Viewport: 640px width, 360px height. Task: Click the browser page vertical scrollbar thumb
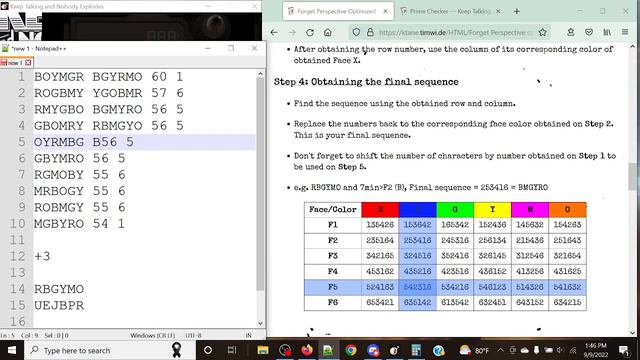coord(632,176)
